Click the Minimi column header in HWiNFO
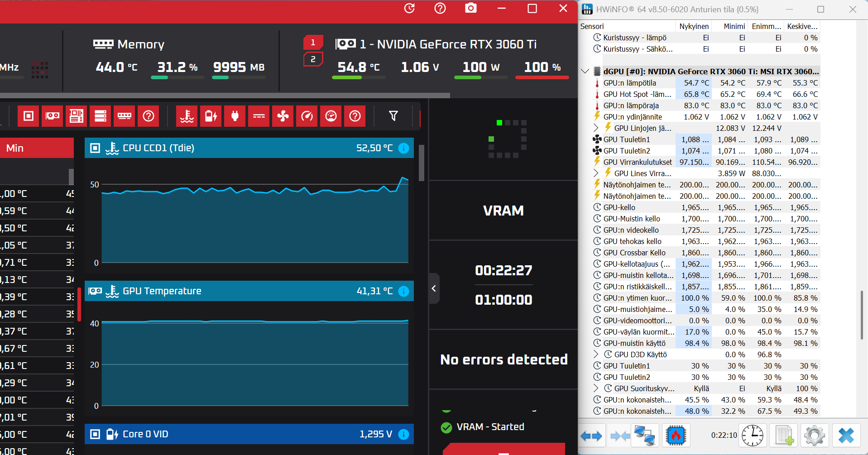This screenshot has height=455, width=868. [730, 26]
